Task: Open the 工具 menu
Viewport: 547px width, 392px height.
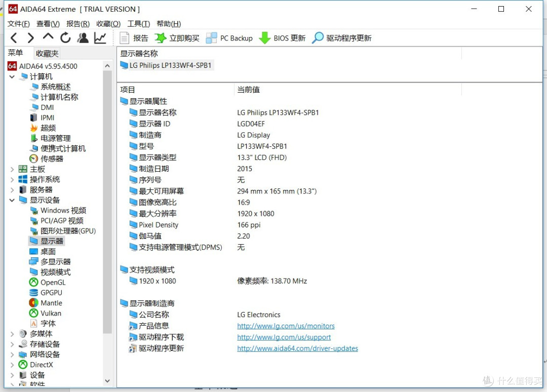Action: coord(138,23)
